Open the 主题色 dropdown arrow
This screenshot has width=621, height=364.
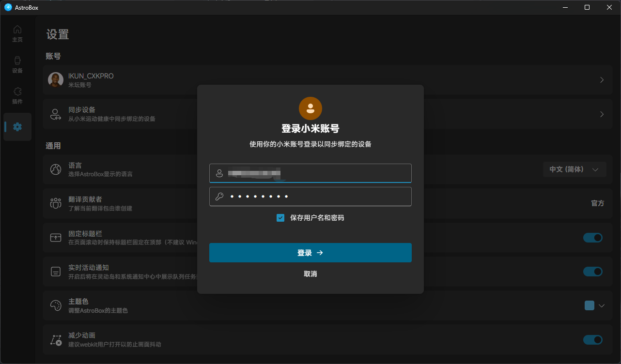602,306
